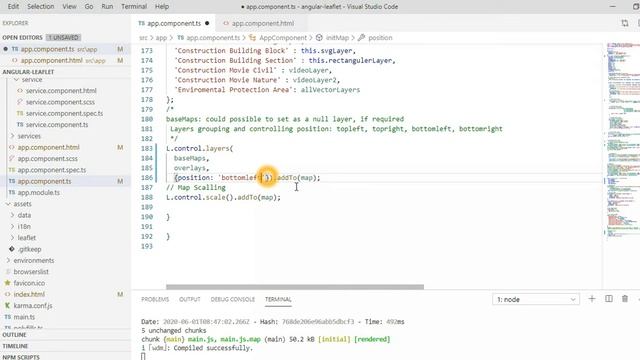Expand the leaflet folder
This screenshot has height=360, width=640.
(27, 238)
